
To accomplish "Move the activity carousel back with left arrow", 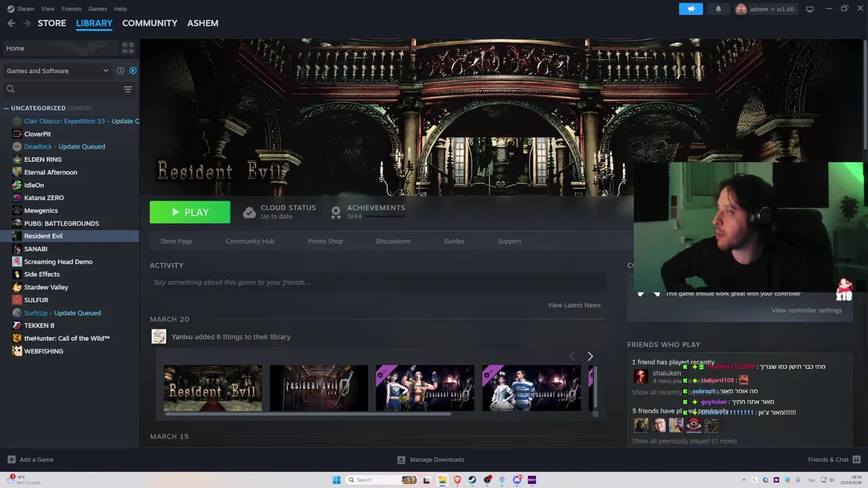I will coord(572,356).
